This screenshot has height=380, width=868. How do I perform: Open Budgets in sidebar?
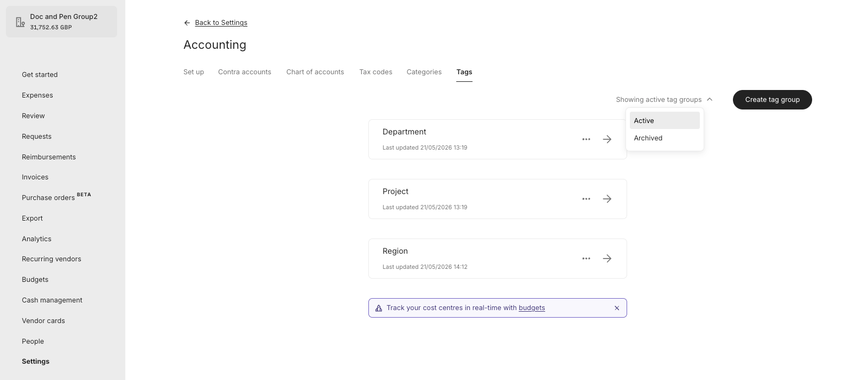click(35, 280)
